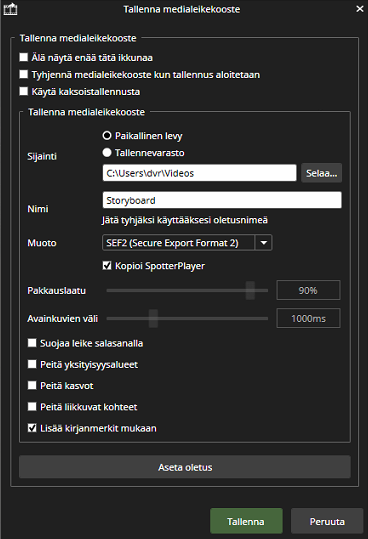Viewport: 368px width, 539px height.
Task: Click the Nimi field containing Storyboard
Action: pos(222,200)
